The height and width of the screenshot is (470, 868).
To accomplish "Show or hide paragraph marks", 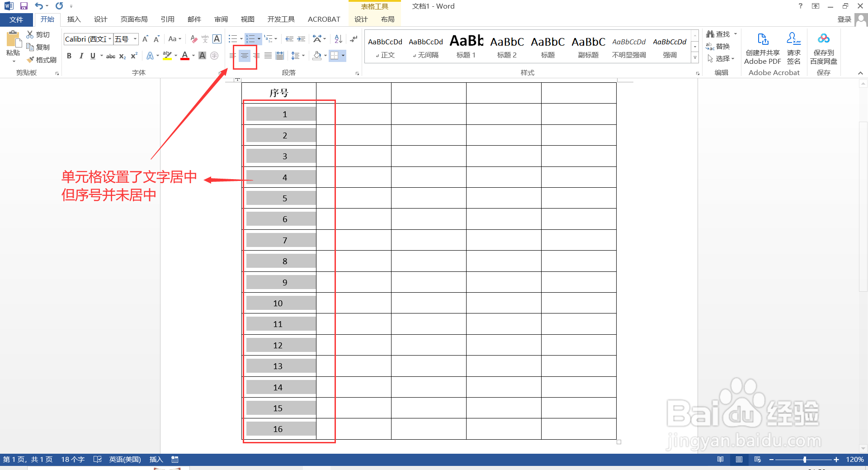I will click(x=354, y=39).
